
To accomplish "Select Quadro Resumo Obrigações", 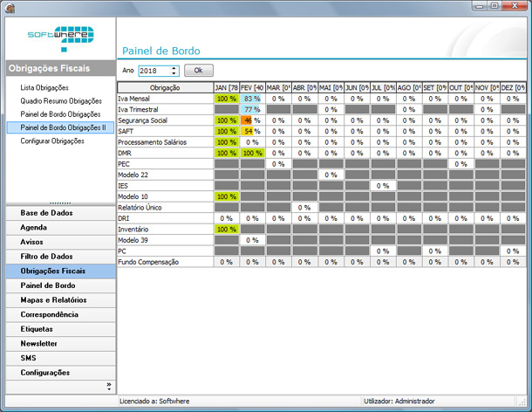I will click(x=61, y=101).
